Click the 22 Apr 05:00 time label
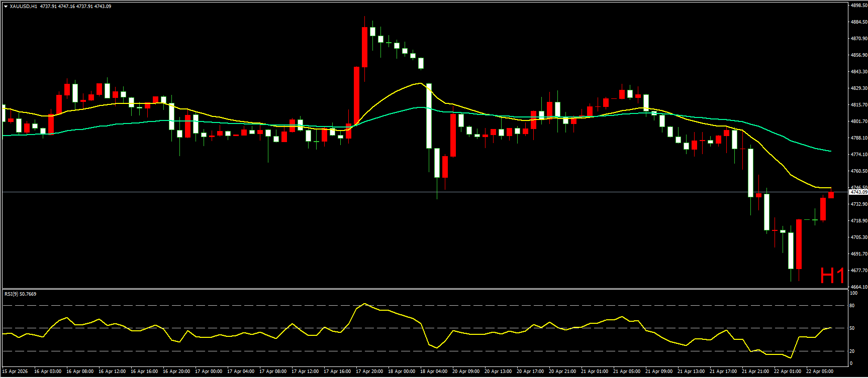The height and width of the screenshot is (378, 868). 820,371
